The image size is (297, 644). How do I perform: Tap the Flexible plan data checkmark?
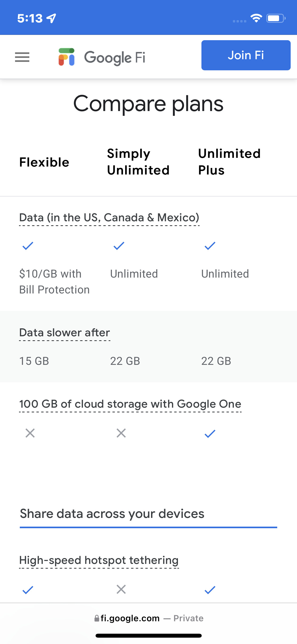(x=28, y=246)
